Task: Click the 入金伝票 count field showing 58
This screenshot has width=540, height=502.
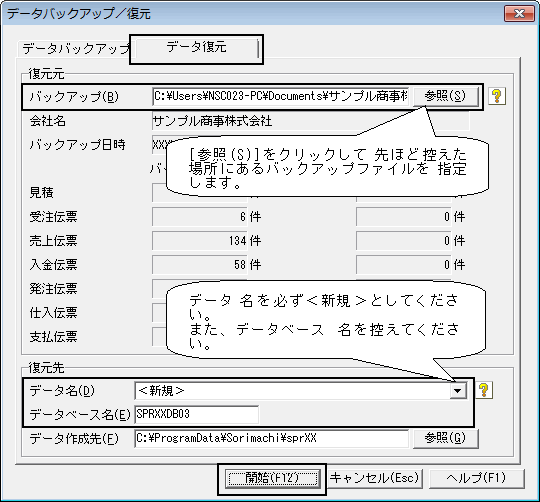Action: coord(200,264)
